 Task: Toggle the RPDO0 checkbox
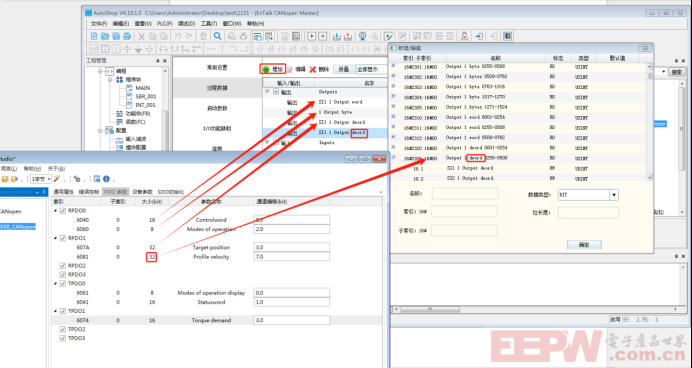pos(63,211)
